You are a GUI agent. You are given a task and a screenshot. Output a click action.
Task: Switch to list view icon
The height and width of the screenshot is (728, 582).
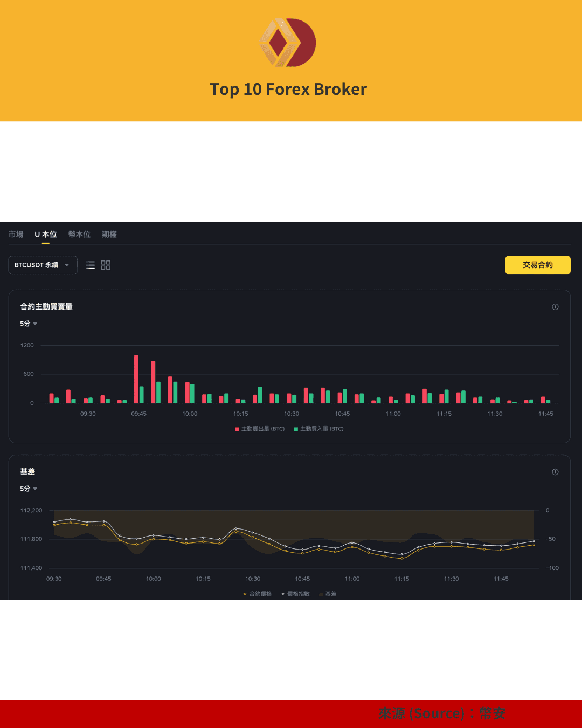91,265
